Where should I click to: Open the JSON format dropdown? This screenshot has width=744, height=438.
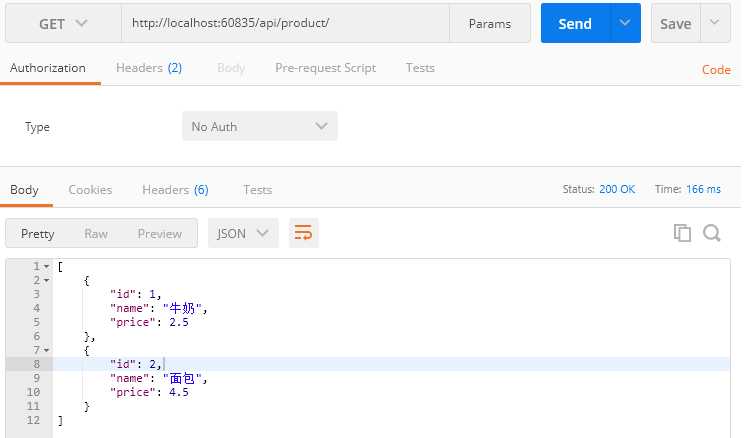point(243,233)
